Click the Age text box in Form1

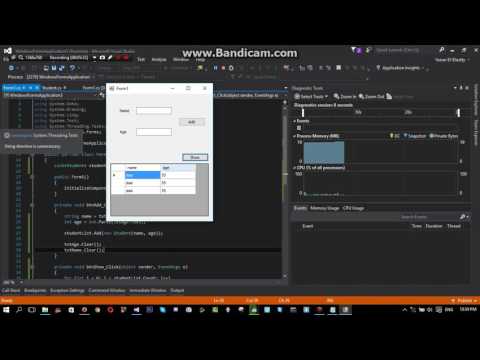154,132
